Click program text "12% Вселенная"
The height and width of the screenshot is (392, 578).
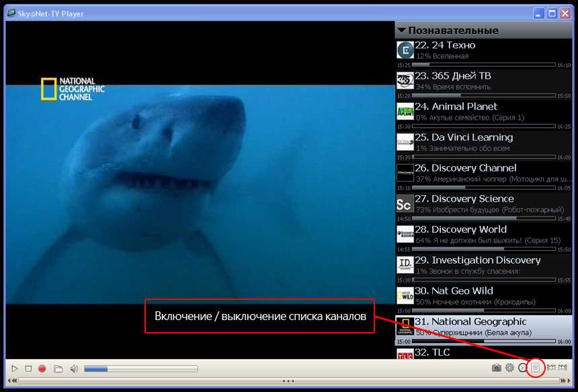(x=442, y=56)
